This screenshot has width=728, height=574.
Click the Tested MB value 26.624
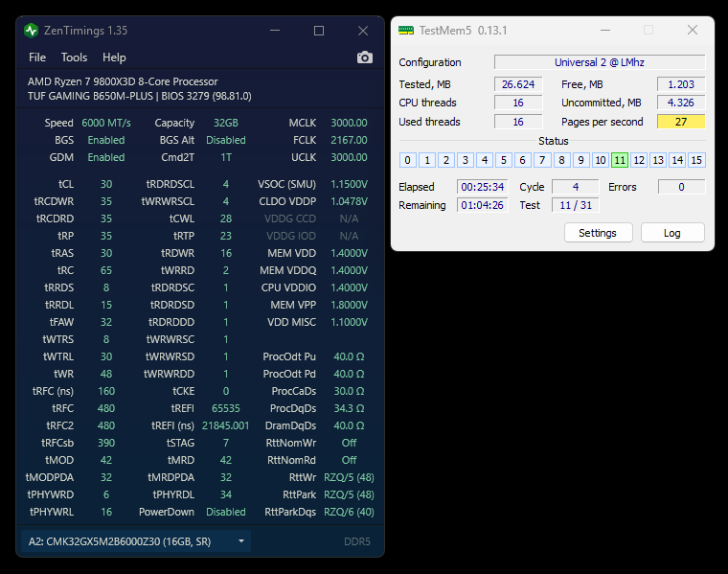(518, 84)
